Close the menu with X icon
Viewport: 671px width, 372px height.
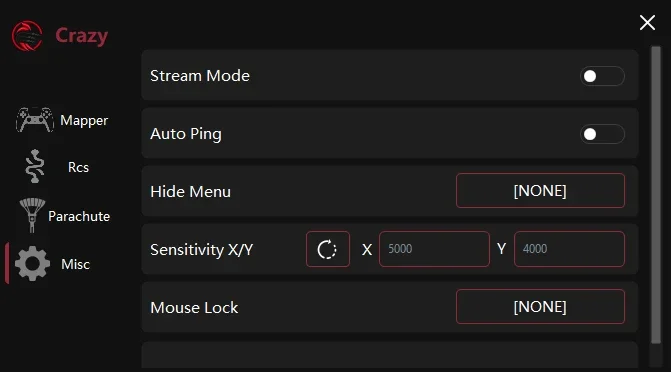[647, 22]
